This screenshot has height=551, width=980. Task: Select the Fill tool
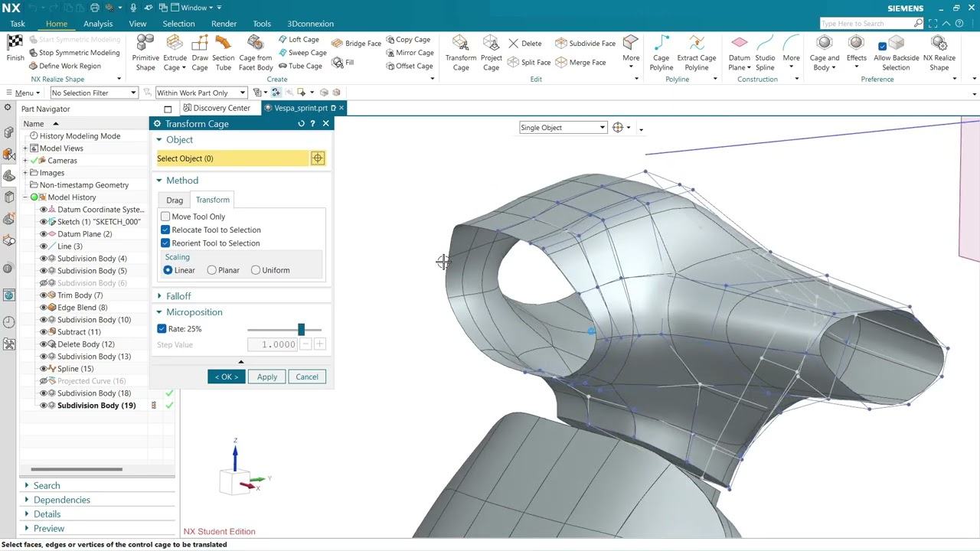click(343, 63)
